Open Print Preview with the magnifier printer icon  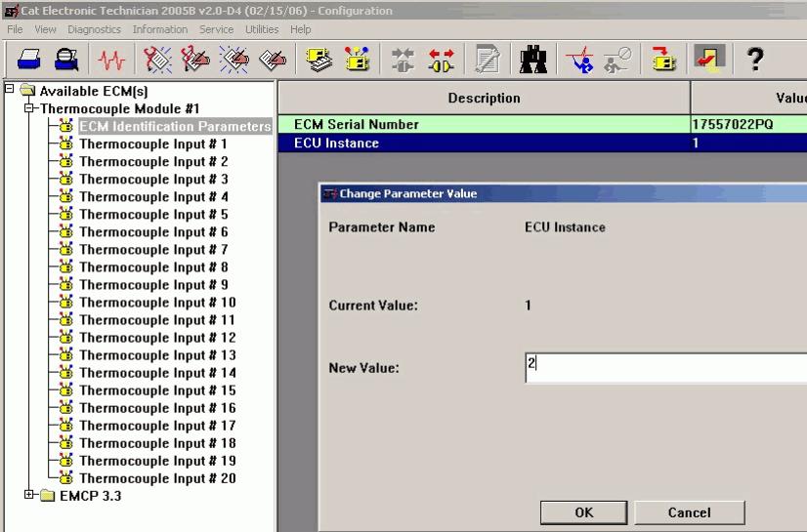coord(66,60)
